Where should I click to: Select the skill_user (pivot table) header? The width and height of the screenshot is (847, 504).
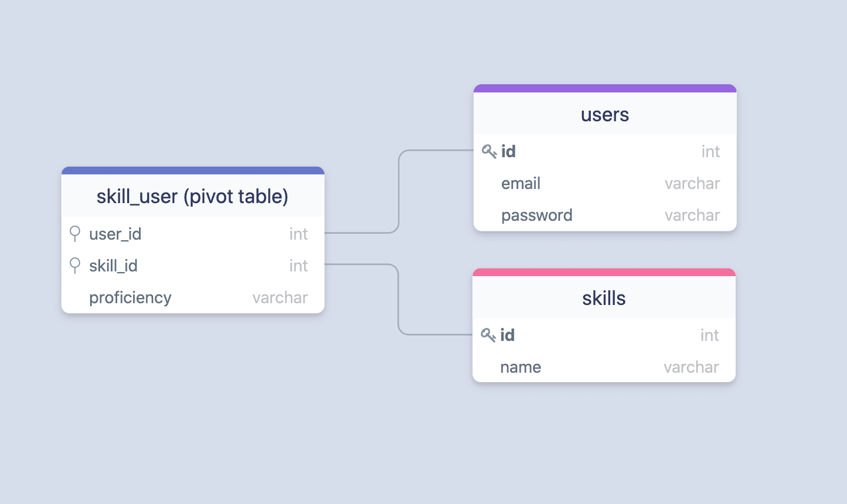(x=193, y=197)
